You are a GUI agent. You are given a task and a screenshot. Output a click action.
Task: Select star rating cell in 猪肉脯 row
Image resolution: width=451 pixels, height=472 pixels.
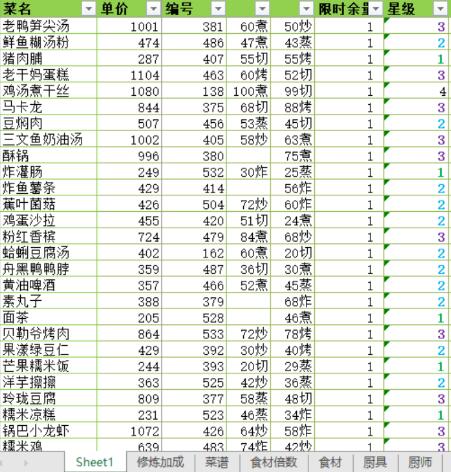pos(416,59)
